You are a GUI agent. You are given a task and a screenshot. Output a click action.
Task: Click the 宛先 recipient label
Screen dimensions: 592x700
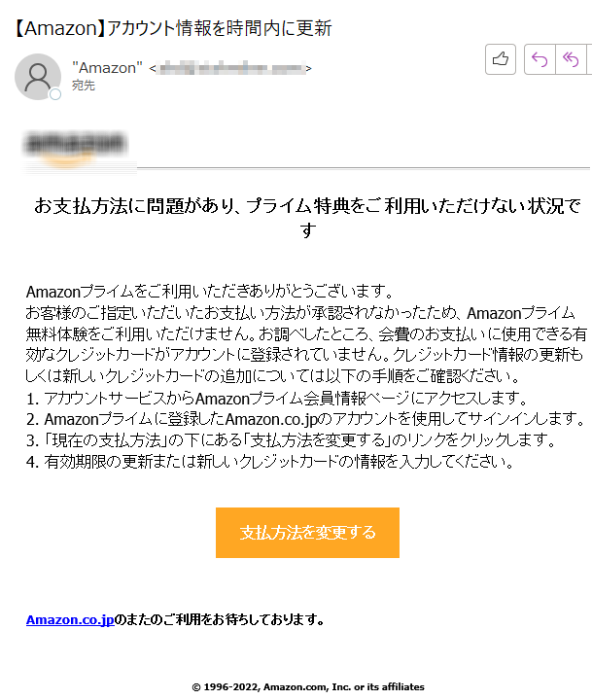tap(84, 86)
